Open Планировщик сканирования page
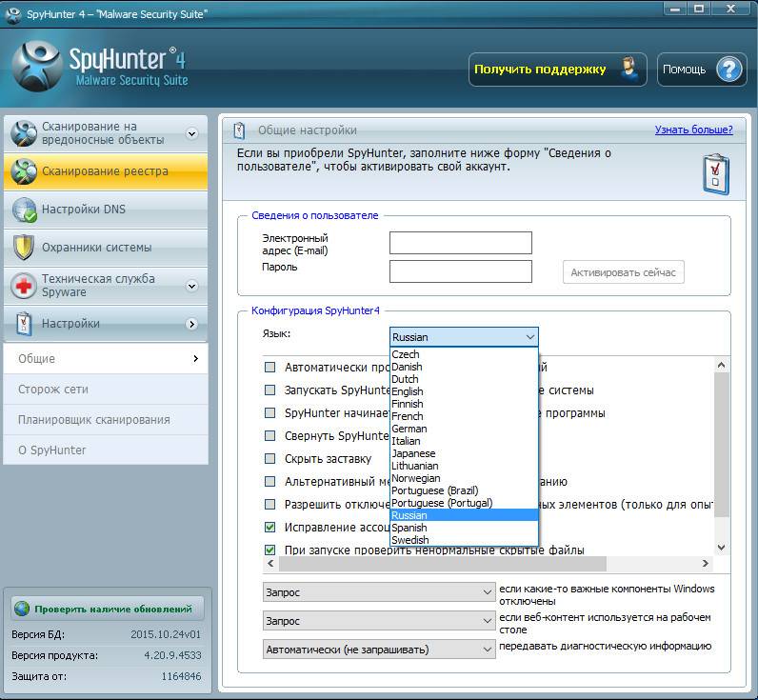This screenshot has width=758, height=700. tap(106, 420)
